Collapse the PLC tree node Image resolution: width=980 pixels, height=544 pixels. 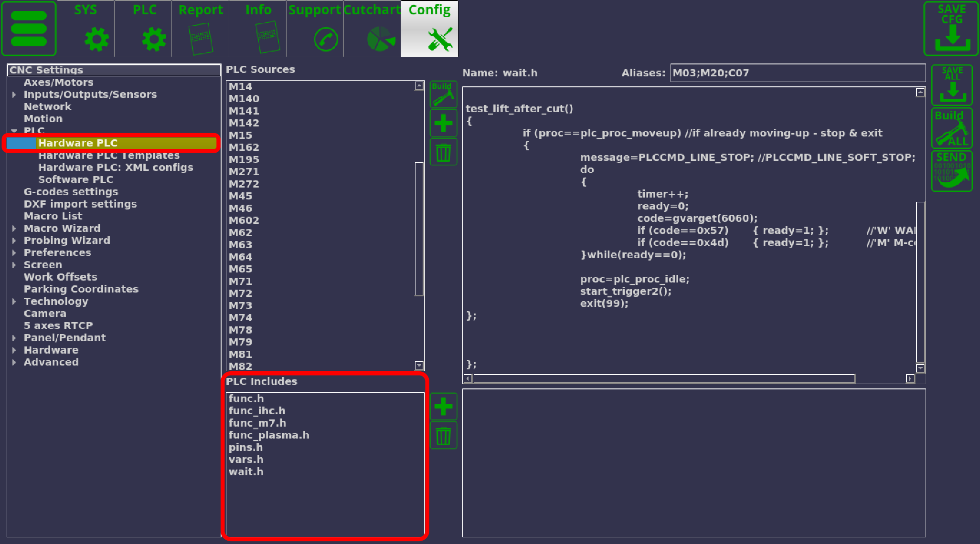(x=14, y=131)
